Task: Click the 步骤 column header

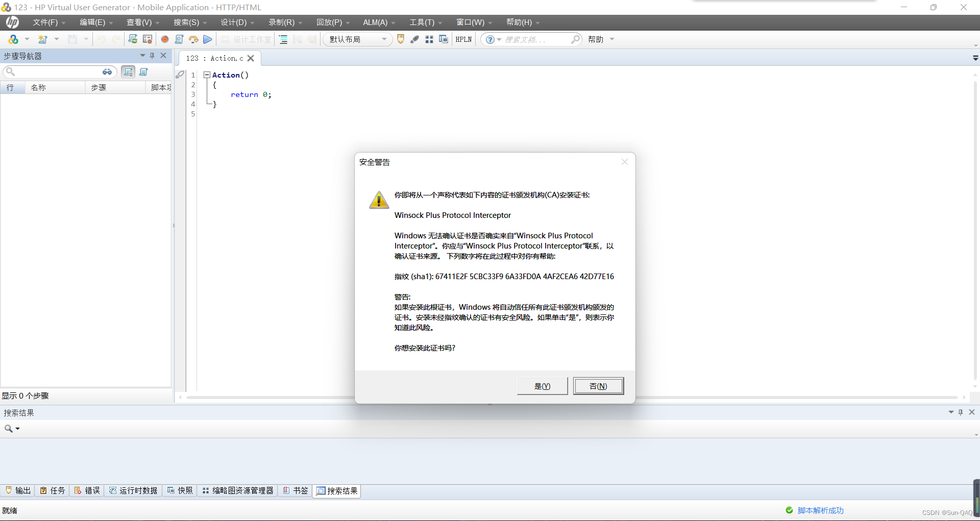Action: (x=115, y=88)
